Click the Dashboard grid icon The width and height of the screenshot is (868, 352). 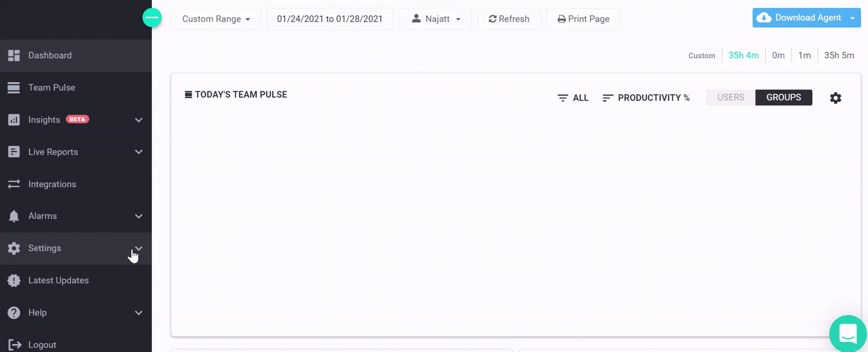(14, 55)
